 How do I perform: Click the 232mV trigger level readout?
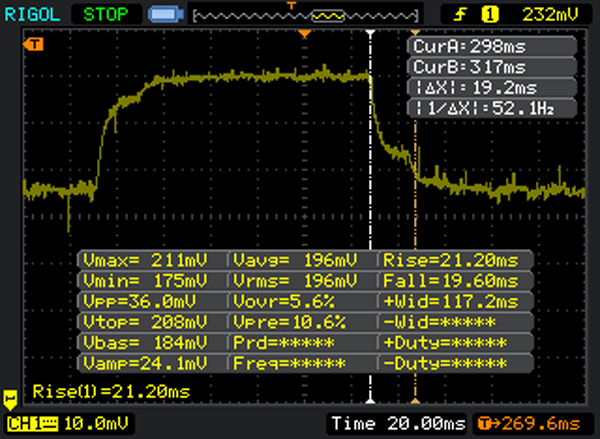549,15
